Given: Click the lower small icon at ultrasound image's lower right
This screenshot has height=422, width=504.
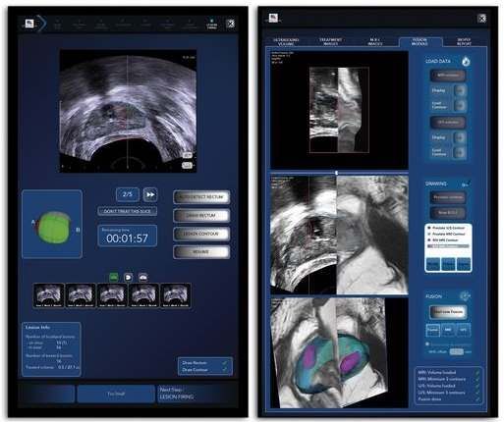Looking at the screenshot, I should point(187,165).
